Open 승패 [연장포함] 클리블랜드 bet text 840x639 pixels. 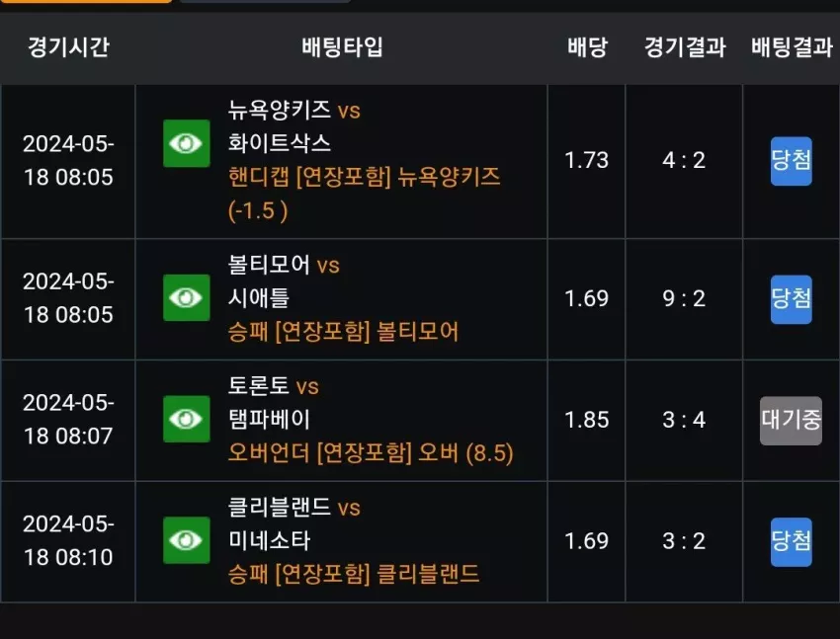(x=354, y=574)
